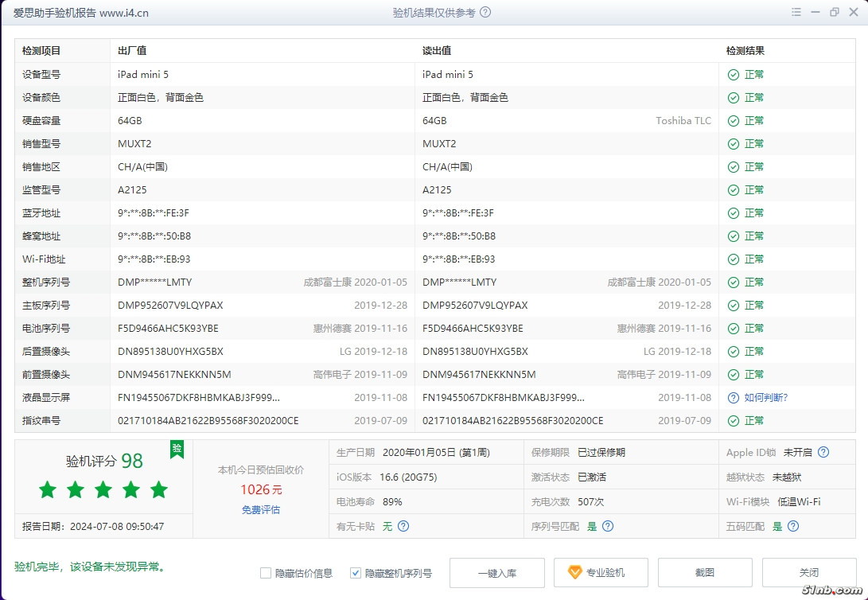The height and width of the screenshot is (600, 868).
Task: Click help icon beside 序列号匹配
Action: (x=608, y=526)
